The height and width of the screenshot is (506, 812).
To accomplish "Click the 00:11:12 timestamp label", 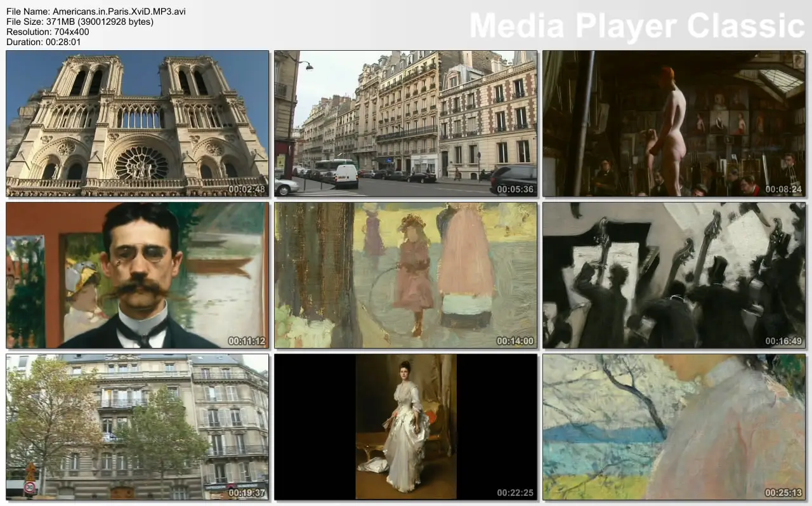I will pyautogui.click(x=247, y=341).
